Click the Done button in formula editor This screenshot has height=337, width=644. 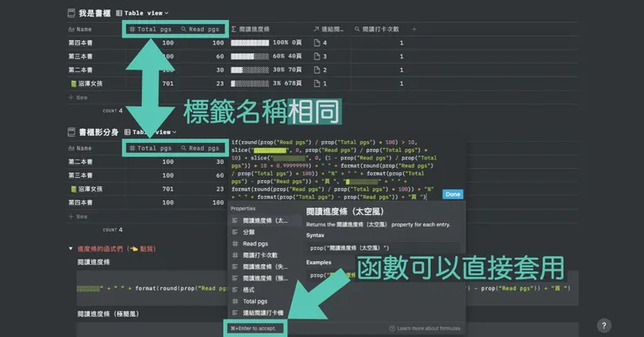coord(453,194)
